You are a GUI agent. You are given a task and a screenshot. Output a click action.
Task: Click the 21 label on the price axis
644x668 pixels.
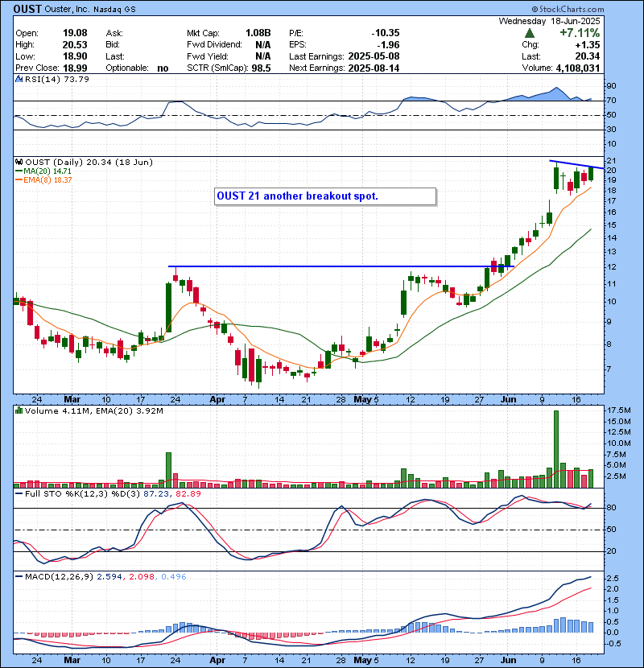611,161
